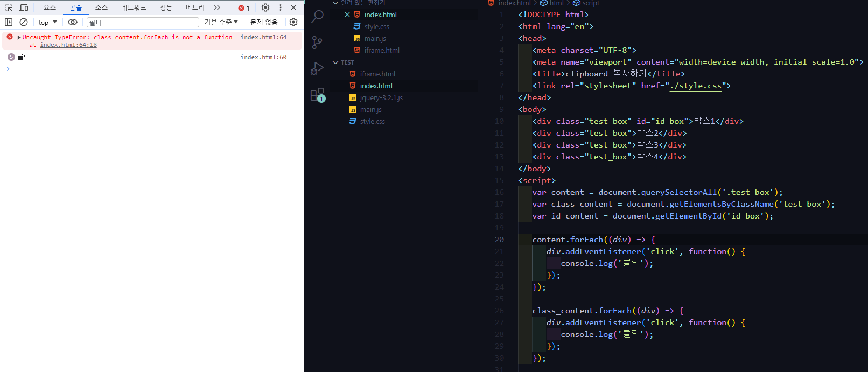
Task: Open VS Code Source Control icon
Action: click(x=318, y=43)
